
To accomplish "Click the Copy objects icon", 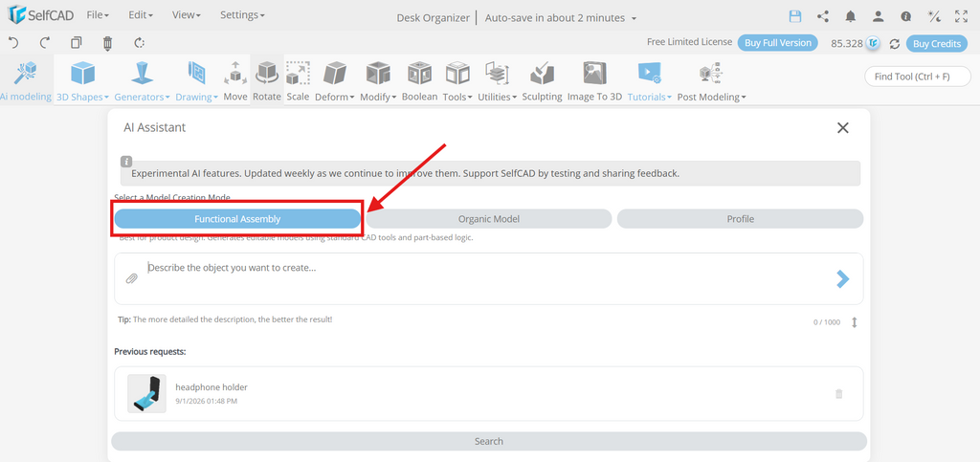I will click(x=77, y=42).
